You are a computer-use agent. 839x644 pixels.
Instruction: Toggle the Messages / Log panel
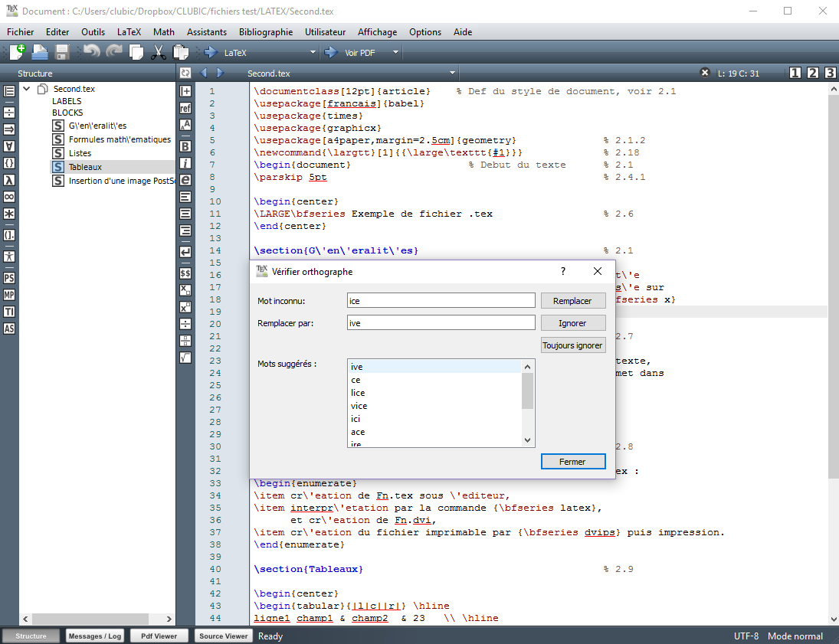pos(94,636)
